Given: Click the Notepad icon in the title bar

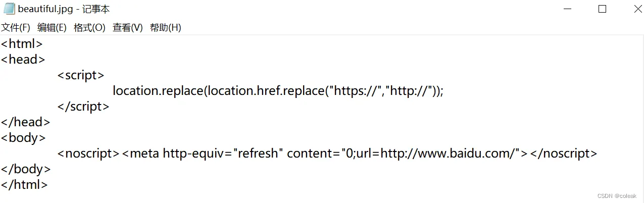Looking at the screenshot, I should tap(9, 9).
